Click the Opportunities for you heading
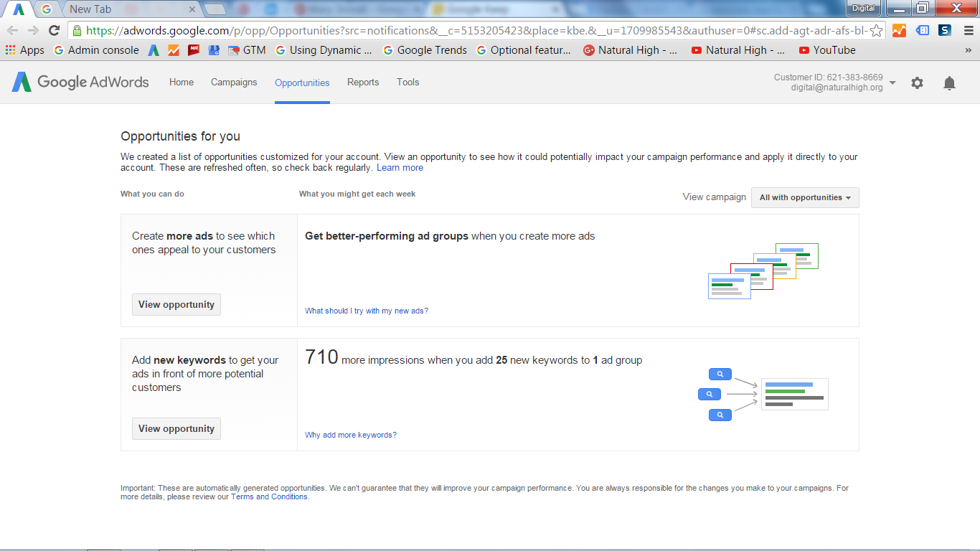Viewport: 980px width, 551px height. (181, 136)
